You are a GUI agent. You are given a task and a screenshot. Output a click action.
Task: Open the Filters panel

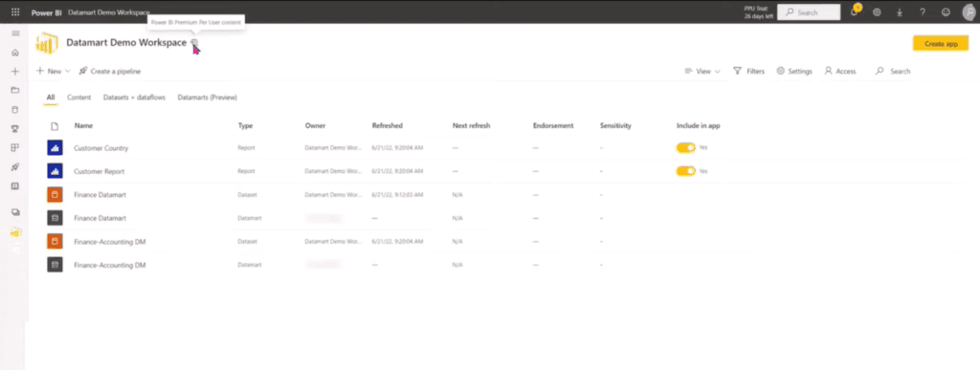click(x=748, y=71)
